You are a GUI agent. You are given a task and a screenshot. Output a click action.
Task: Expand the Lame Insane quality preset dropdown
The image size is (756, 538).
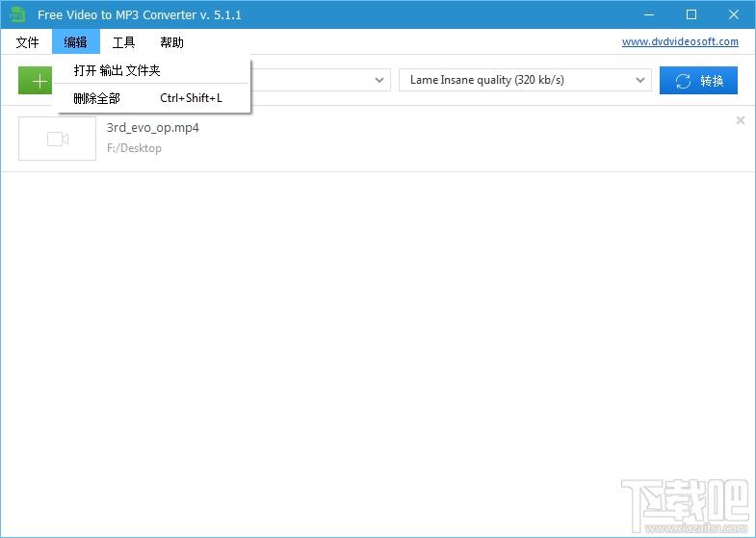[525, 80]
